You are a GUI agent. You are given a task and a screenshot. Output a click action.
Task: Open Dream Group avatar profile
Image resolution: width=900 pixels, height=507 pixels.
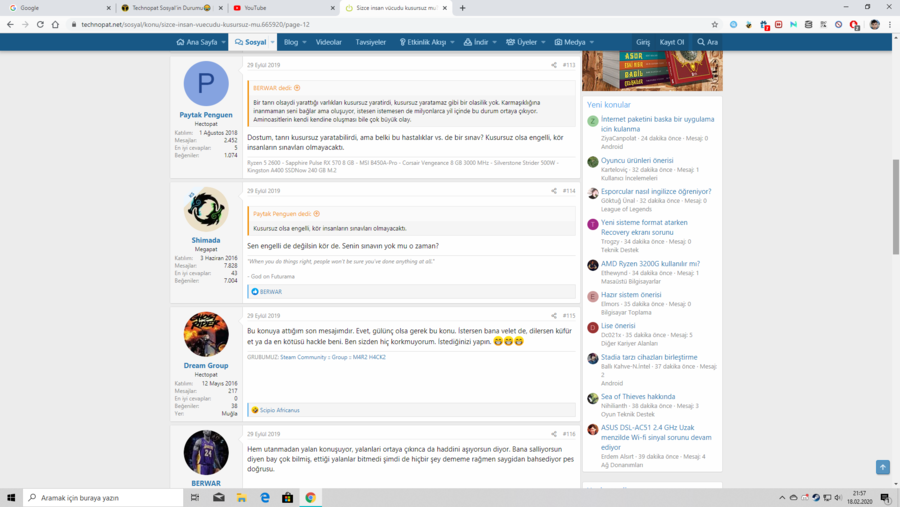[x=206, y=334]
